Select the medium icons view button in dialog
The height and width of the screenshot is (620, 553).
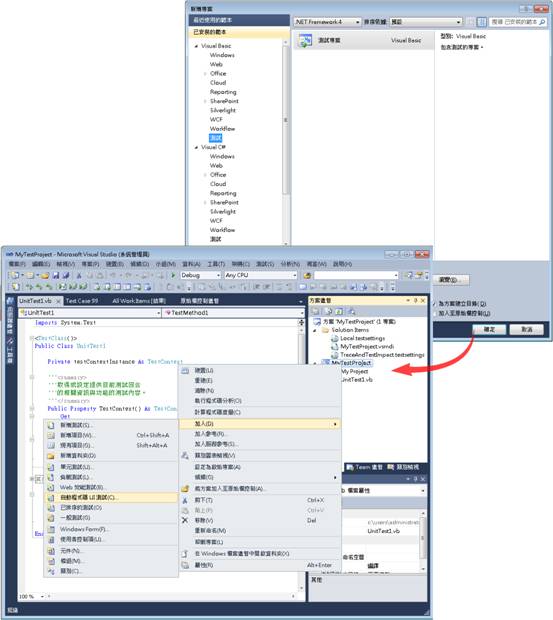(482, 22)
